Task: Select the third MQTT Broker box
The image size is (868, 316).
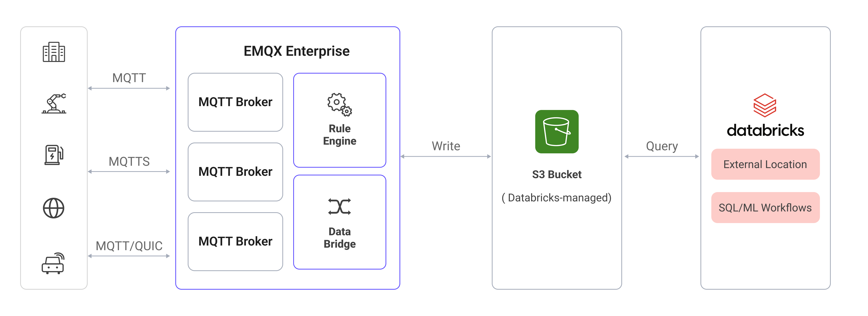Action: click(x=235, y=241)
